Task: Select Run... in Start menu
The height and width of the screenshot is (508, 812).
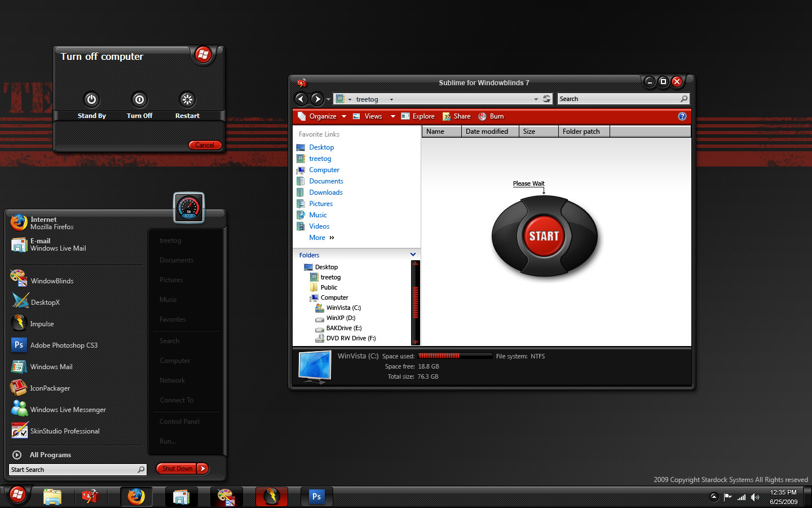Action: 167,441
